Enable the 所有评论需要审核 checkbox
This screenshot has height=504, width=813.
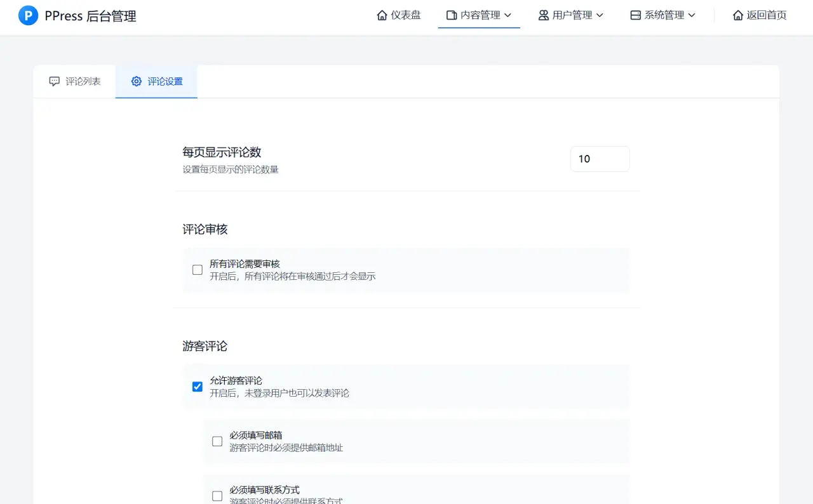pyautogui.click(x=197, y=270)
